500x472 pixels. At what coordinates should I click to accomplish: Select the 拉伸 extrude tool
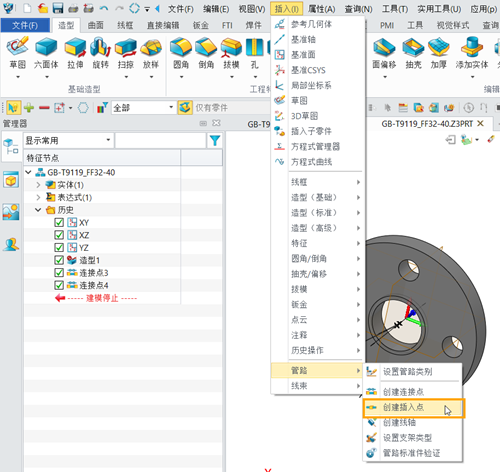coord(75,52)
